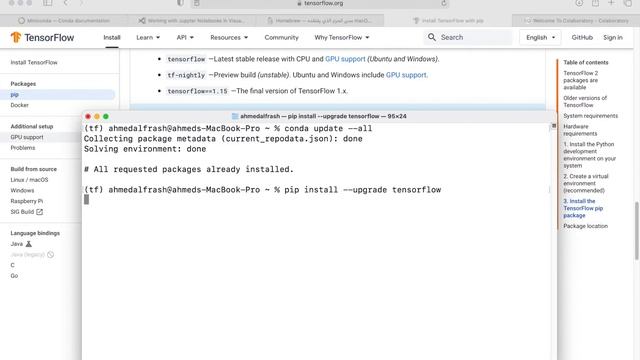640x360 pixels.
Task: Jump to System requirements section
Action: click(x=590, y=116)
